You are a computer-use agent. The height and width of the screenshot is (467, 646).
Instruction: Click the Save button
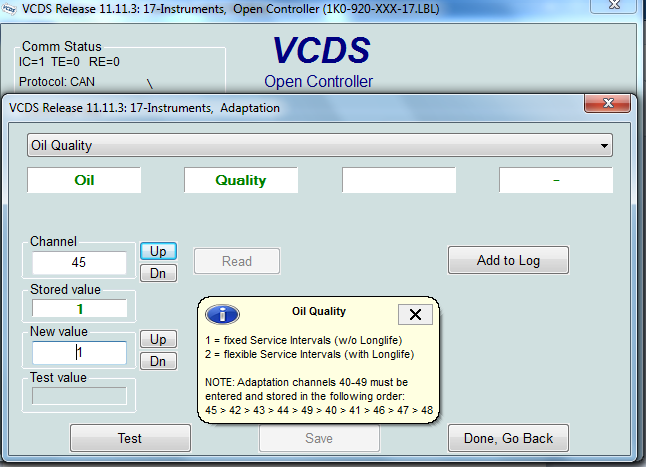319,438
